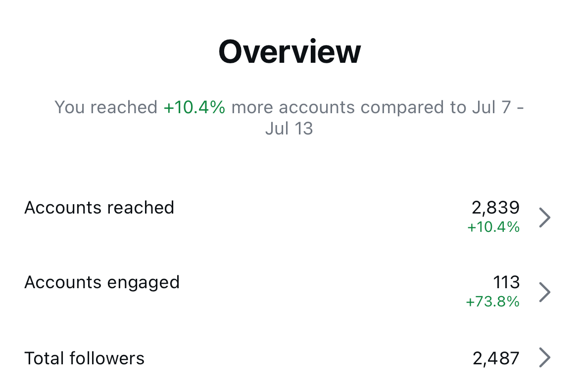Click 'more accounts' in the summary sentence
This screenshot has width=579, height=392.
point(292,107)
